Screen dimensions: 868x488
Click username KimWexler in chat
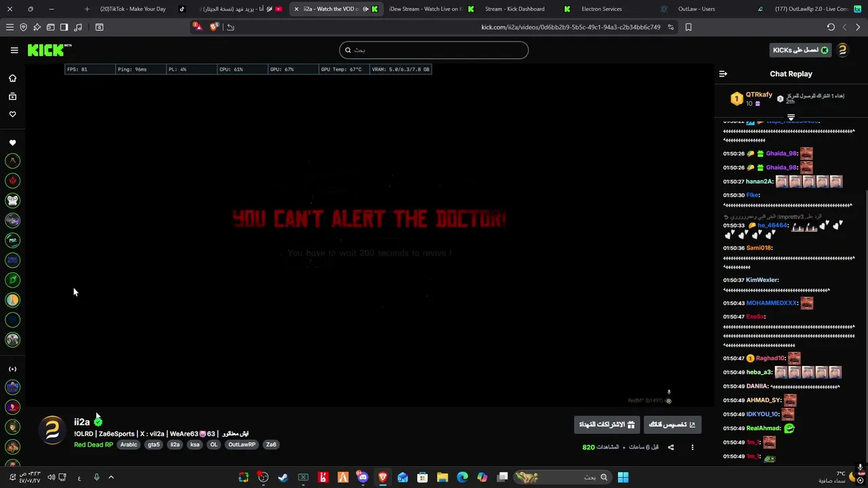pyautogui.click(x=762, y=280)
